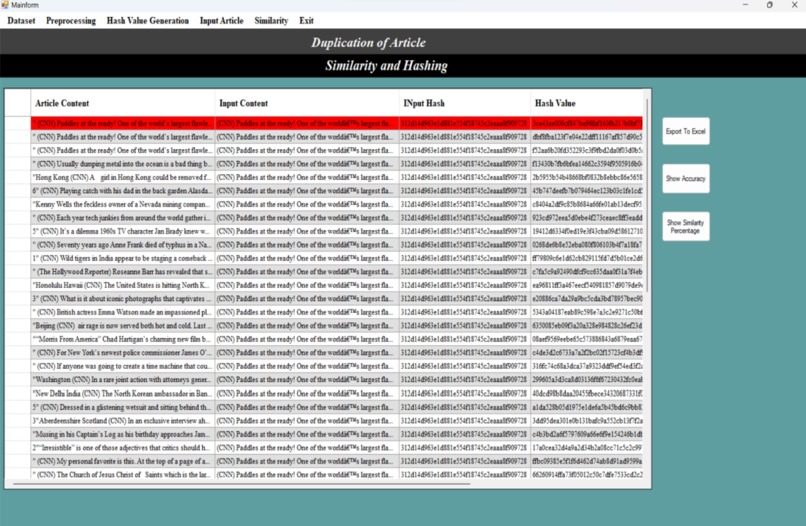Select the 'Aberdeenshire Scotland (CNN)' article cell
806x526 pixels.
[122, 421]
